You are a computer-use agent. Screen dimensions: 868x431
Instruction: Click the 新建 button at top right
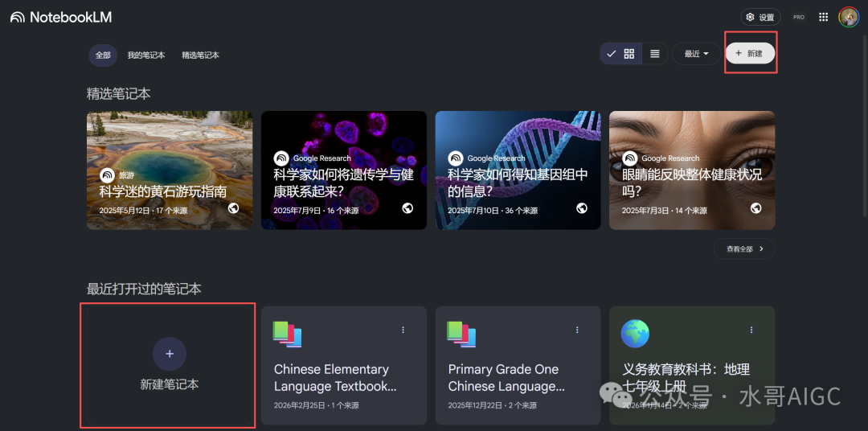[x=750, y=54]
